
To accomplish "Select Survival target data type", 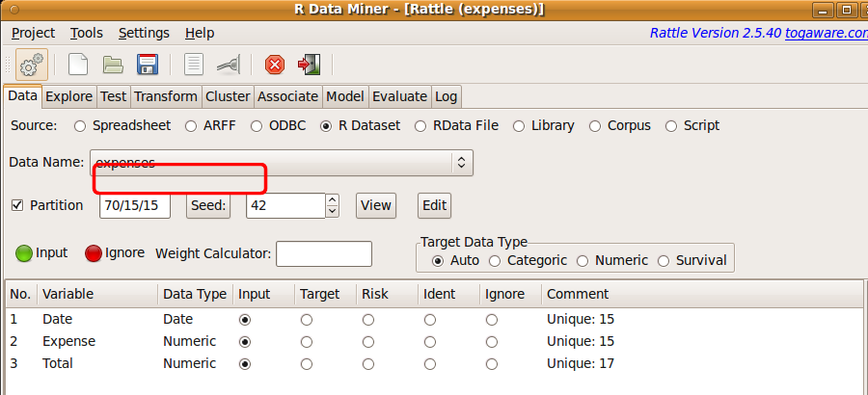I will 664,260.
